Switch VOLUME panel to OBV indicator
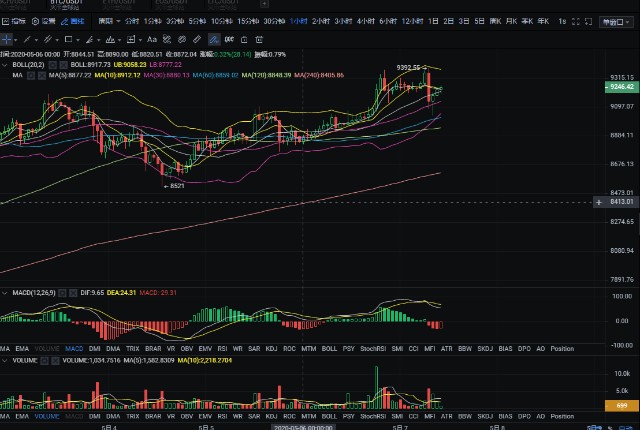640x430 pixels. tap(187, 417)
